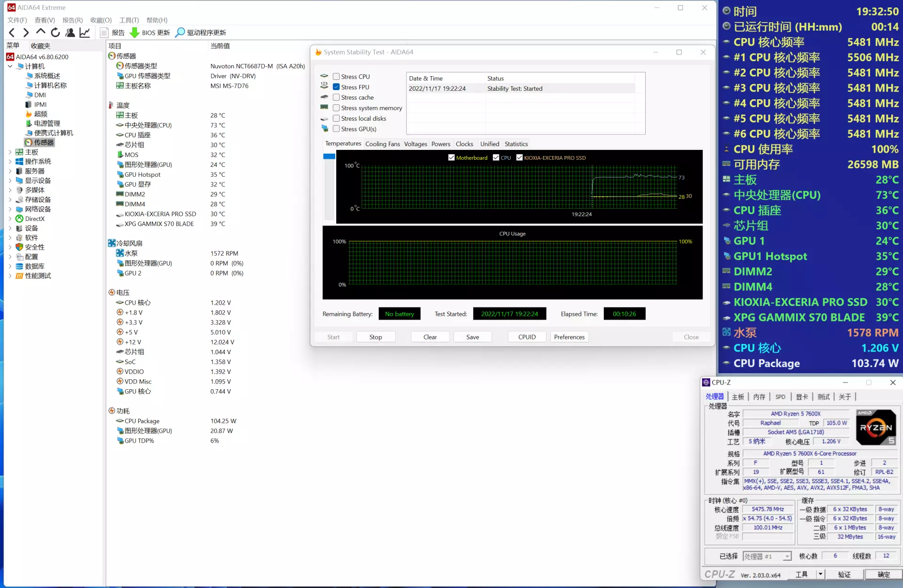903x588 pixels.
Task: Enable the Stress CPU checkbox
Action: (336, 77)
